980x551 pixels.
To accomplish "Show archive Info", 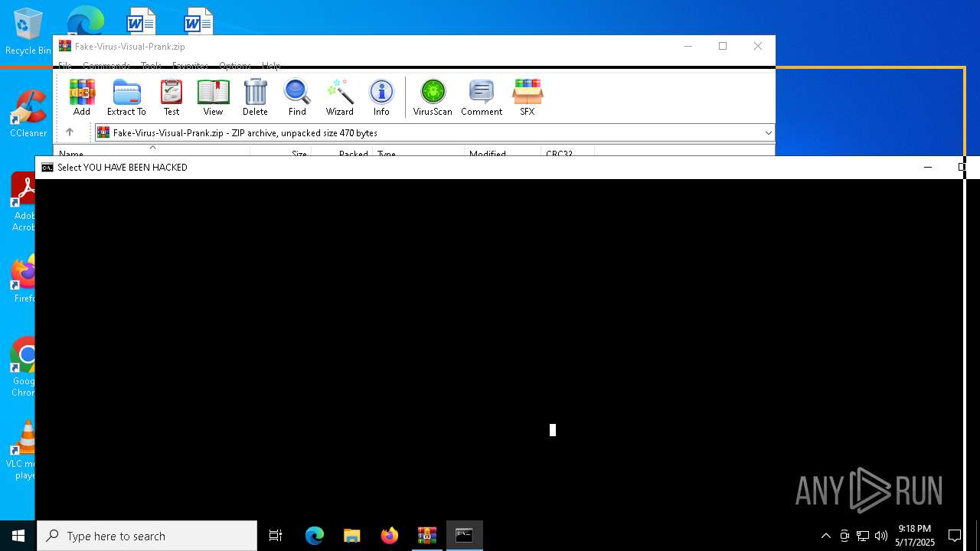I will tap(381, 97).
